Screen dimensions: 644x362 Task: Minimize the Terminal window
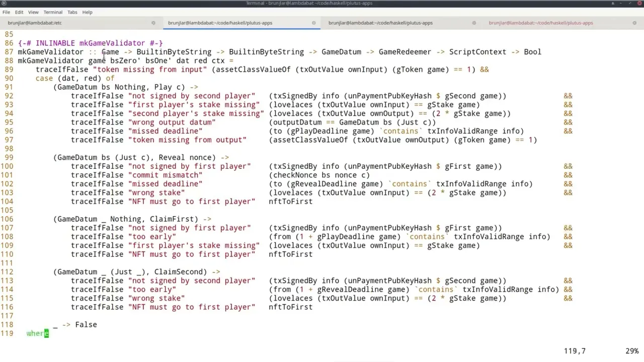[x=620, y=4]
